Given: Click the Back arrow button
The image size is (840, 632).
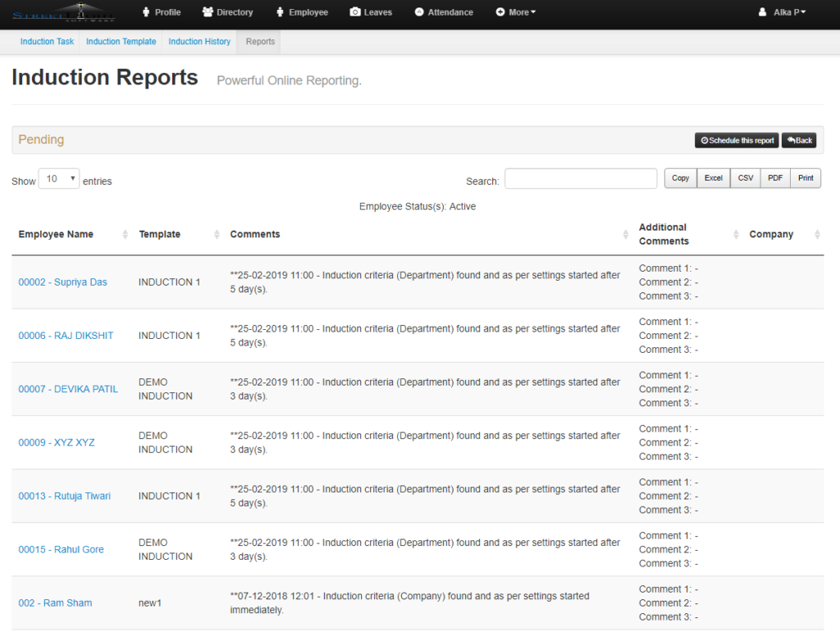Looking at the screenshot, I should point(798,140).
